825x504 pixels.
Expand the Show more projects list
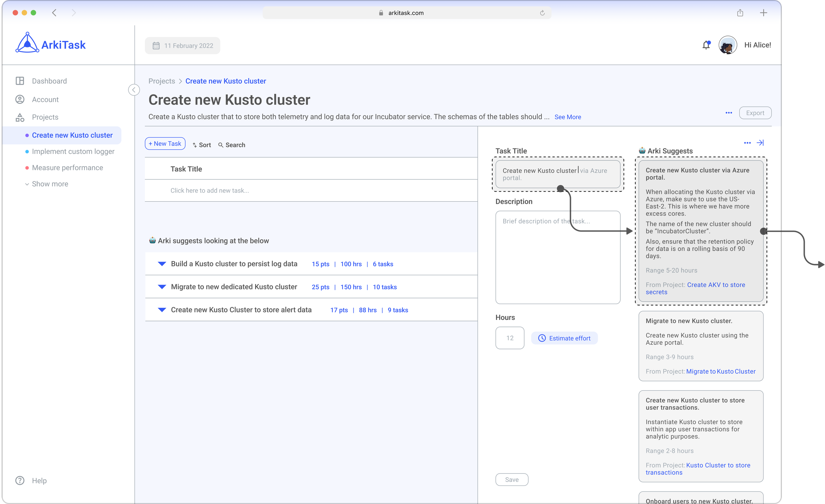[47, 184]
